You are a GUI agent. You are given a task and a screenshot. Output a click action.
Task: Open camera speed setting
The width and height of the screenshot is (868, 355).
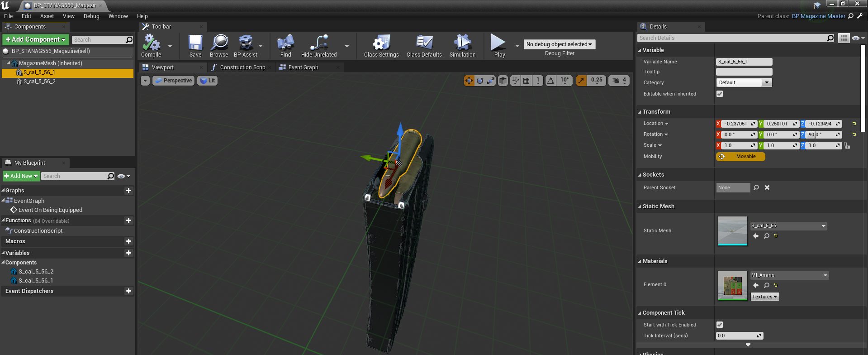(619, 81)
